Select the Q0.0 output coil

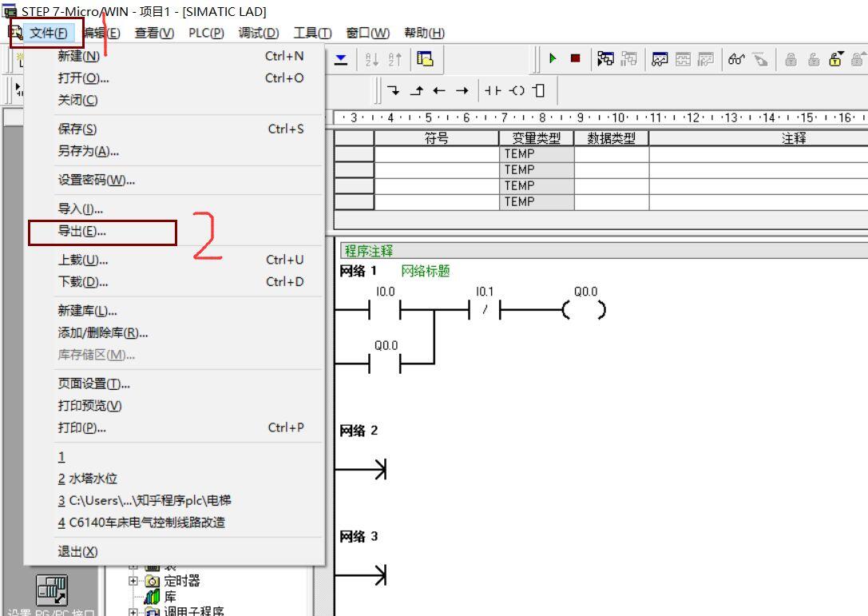(585, 310)
